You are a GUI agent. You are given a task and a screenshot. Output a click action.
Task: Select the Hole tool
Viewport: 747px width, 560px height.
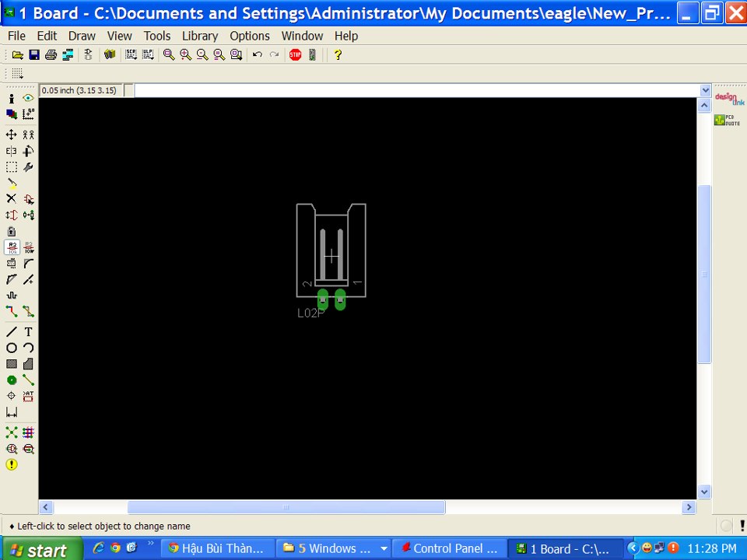click(12, 396)
